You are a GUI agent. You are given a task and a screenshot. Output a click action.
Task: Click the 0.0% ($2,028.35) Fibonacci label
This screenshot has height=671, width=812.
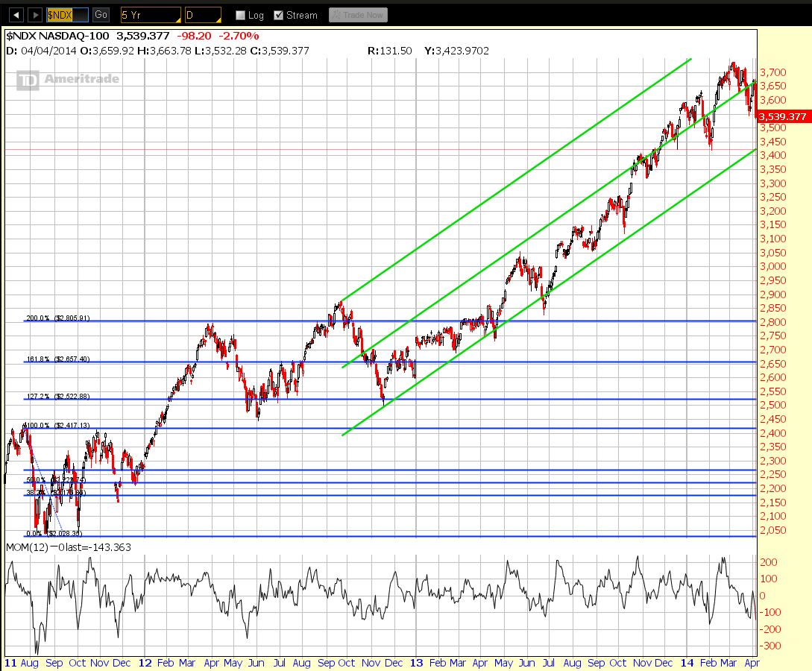click(54, 533)
